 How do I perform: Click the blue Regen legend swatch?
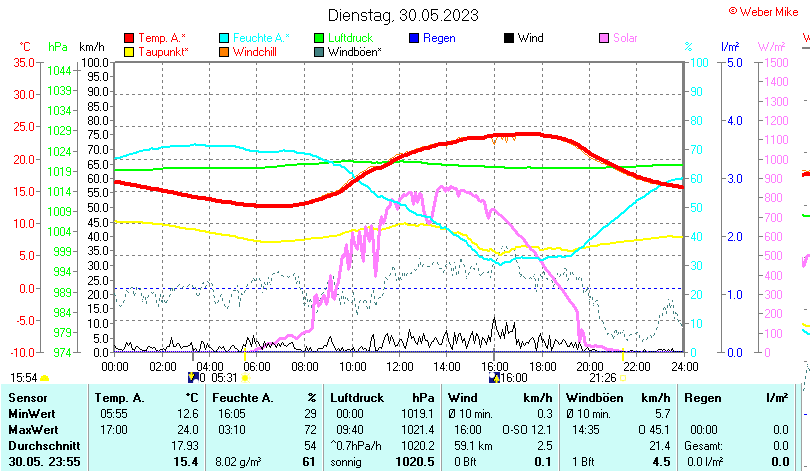pos(414,38)
